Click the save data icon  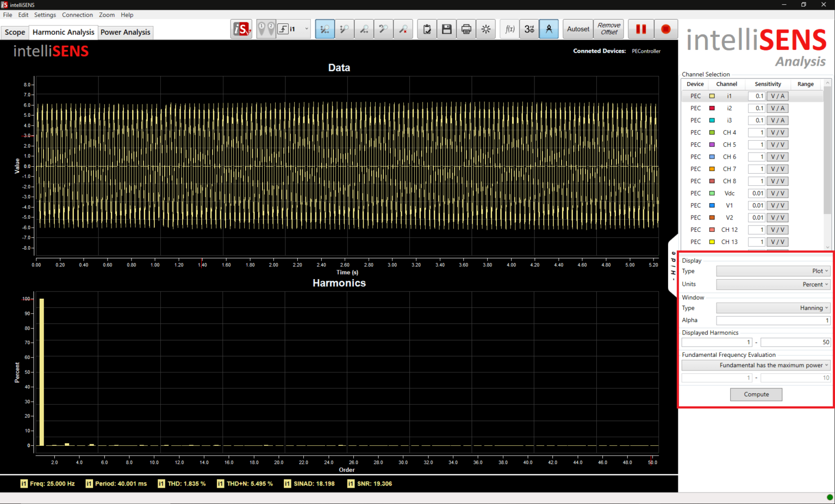[446, 29]
